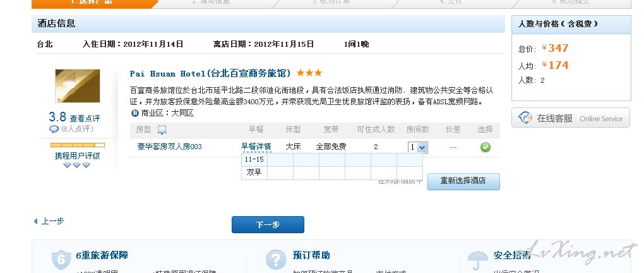Click the 在线客服 headset icon

(525, 118)
